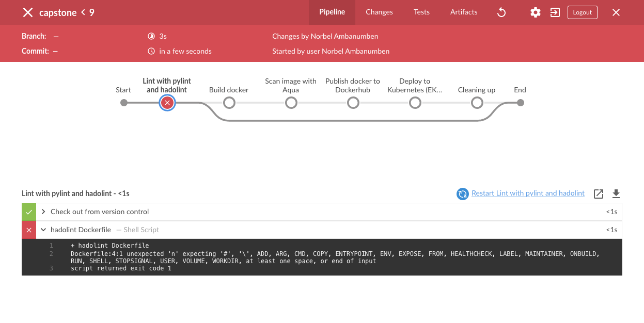The image size is (644, 323).
Task: Select the Deploy to Kubernetes stage node
Action: pyautogui.click(x=415, y=103)
